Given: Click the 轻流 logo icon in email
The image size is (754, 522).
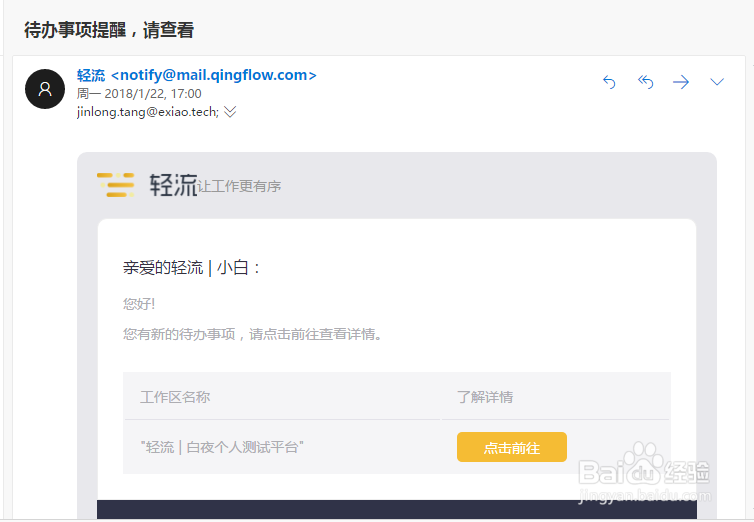Looking at the screenshot, I should point(116,185).
